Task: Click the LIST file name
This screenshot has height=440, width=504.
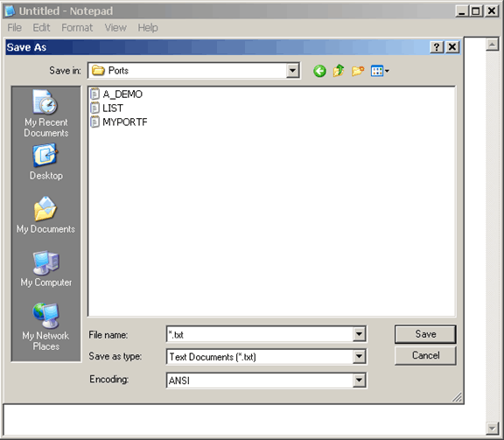Action: (x=113, y=108)
